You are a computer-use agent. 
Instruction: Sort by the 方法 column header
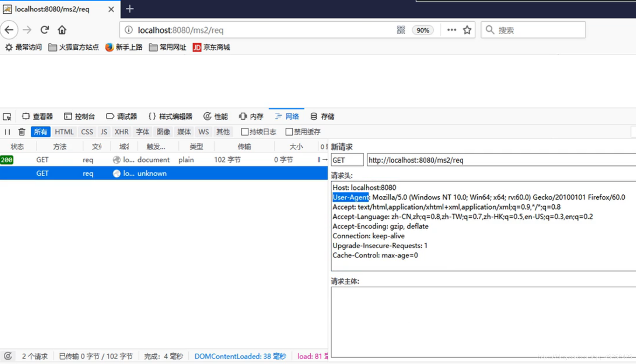tap(60, 147)
